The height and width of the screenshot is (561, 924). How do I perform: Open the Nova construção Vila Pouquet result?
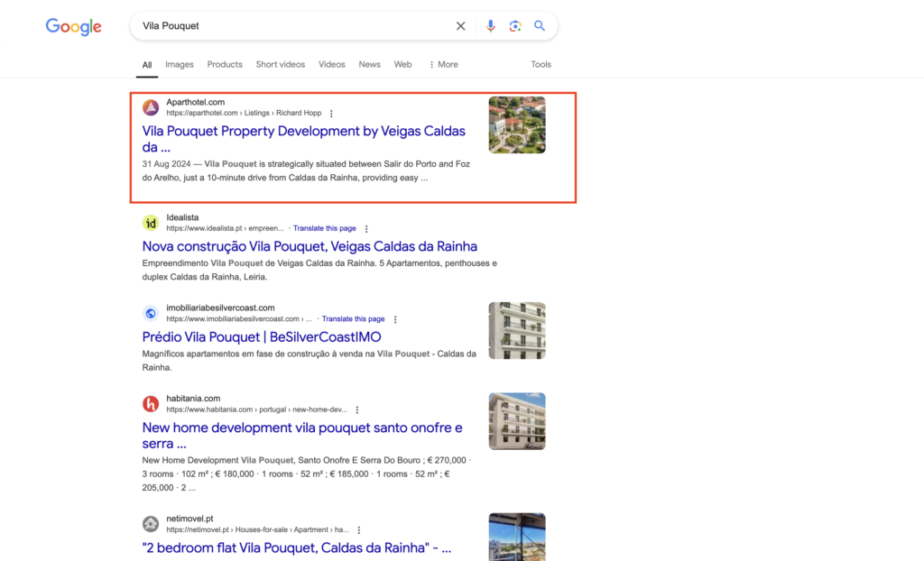point(310,246)
